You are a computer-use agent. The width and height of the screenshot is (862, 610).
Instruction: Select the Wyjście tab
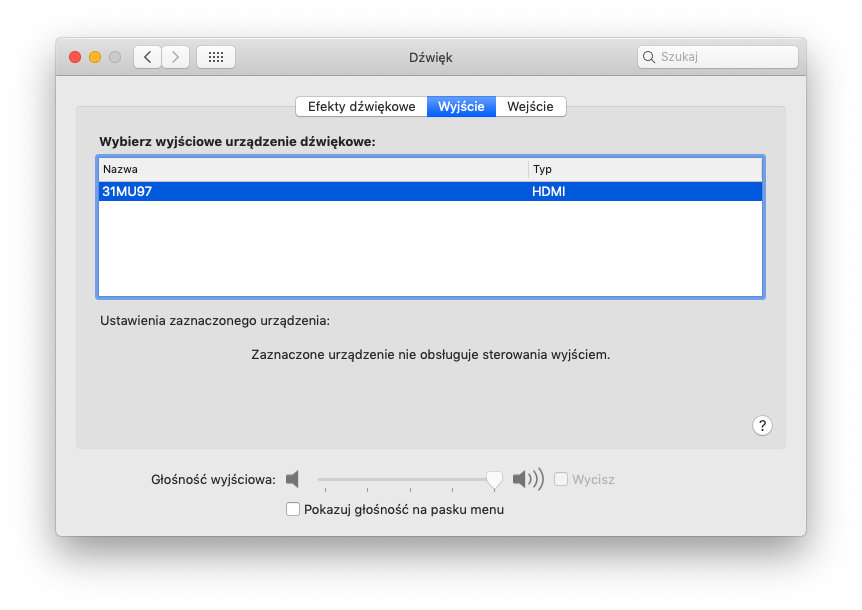click(461, 106)
